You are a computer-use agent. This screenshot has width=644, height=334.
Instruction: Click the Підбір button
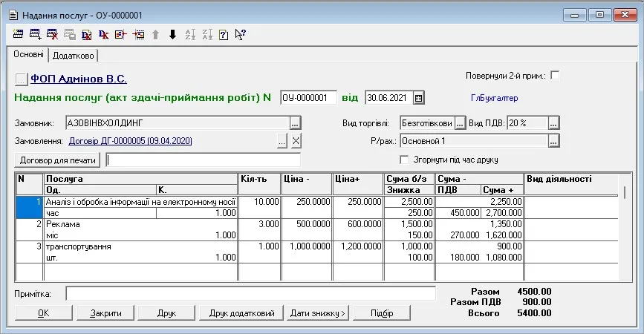click(x=382, y=313)
